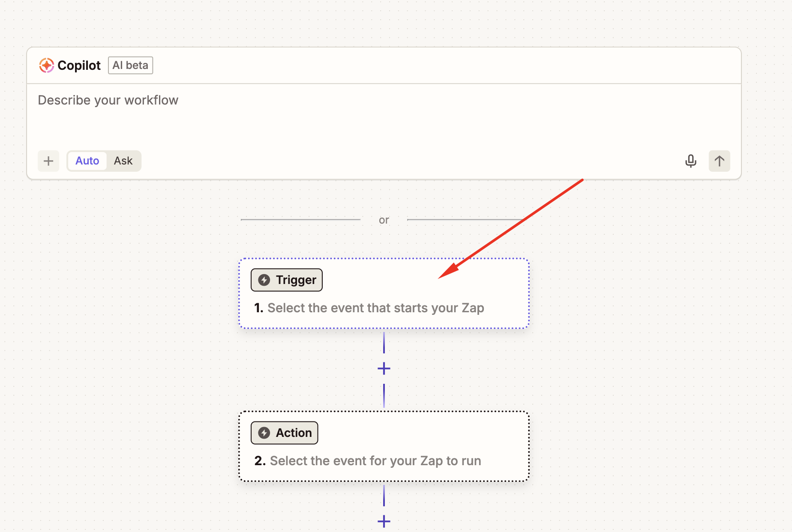Click the "or" divider text
Viewport: 792px width, 532px height.
384,220
